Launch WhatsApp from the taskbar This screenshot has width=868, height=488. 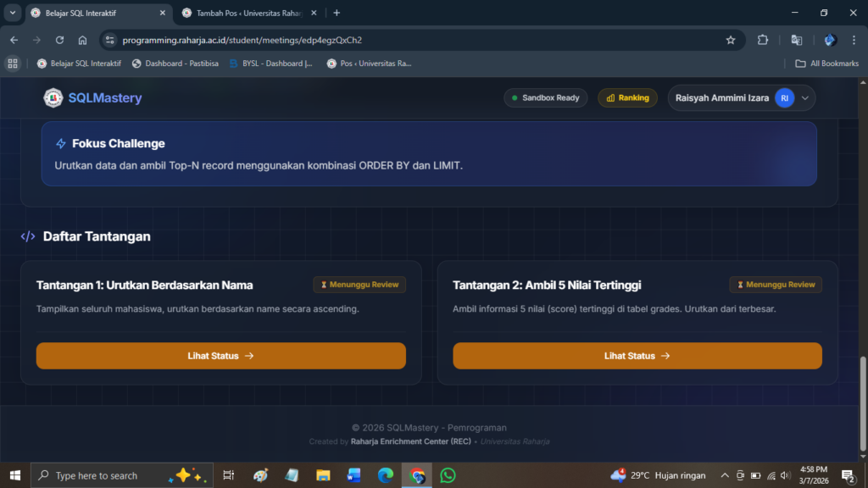pos(448,475)
